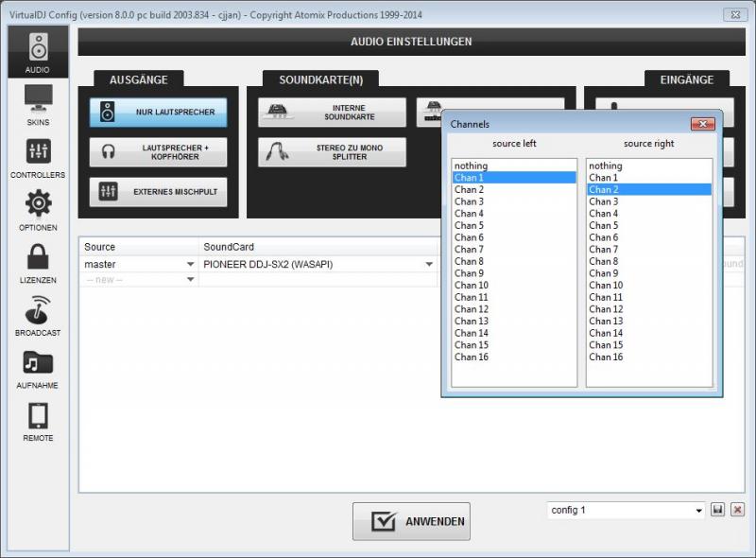
Task: Select Chan 11 in source left list
Action: pyautogui.click(x=514, y=297)
